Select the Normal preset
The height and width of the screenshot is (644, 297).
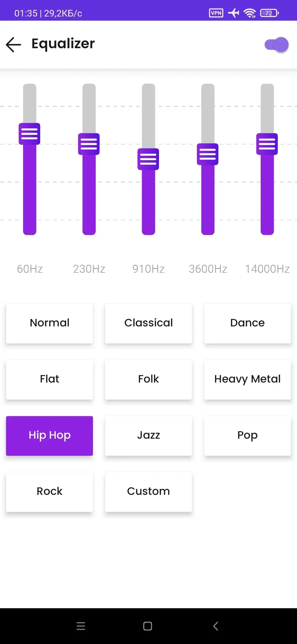49,323
